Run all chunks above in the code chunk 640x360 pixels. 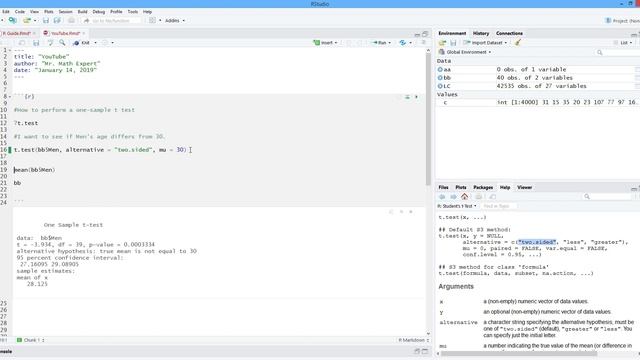click(407, 97)
